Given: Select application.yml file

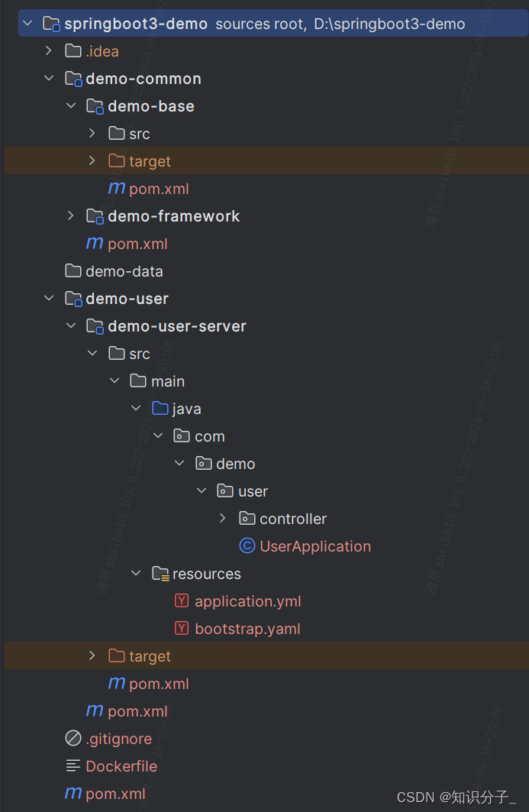Looking at the screenshot, I should (x=248, y=601).
